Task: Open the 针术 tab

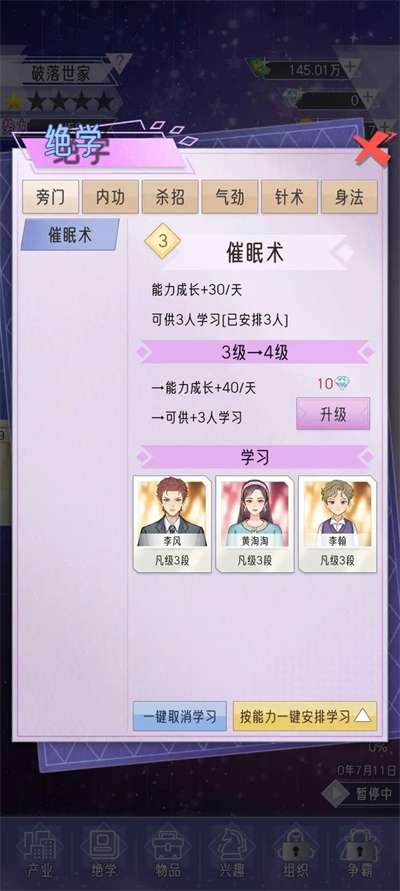Action: pyautogui.click(x=289, y=197)
